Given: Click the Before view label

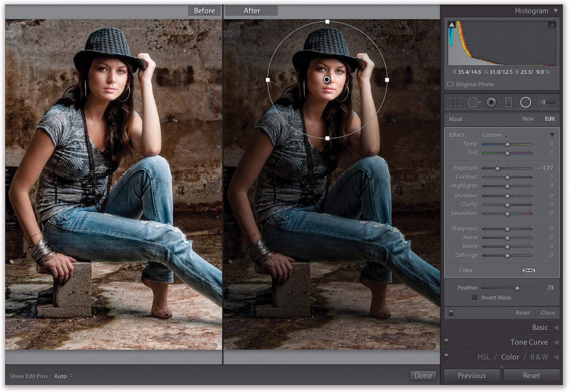Looking at the screenshot, I should click(x=204, y=11).
